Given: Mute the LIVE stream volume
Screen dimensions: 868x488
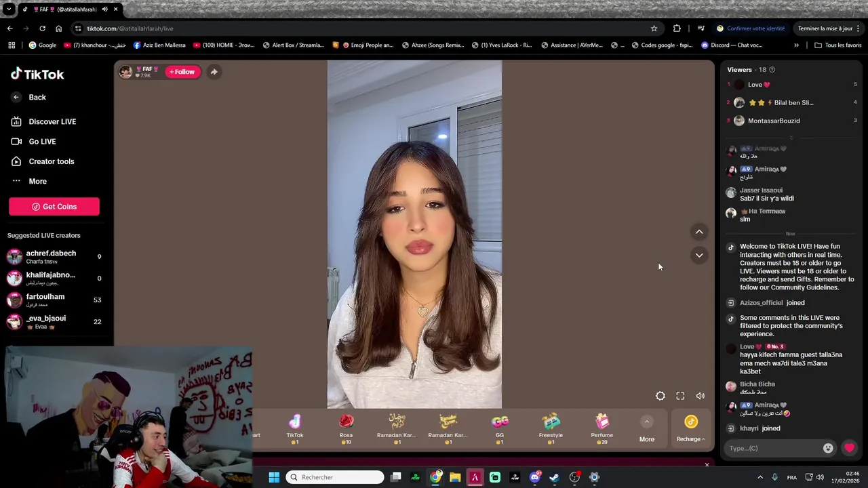Looking at the screenshot, I should pyautogui.click(x=701, y=396).
